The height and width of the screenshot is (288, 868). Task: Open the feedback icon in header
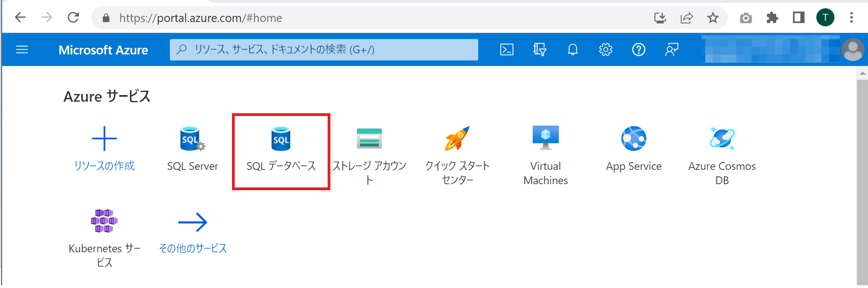coord(672,50)
